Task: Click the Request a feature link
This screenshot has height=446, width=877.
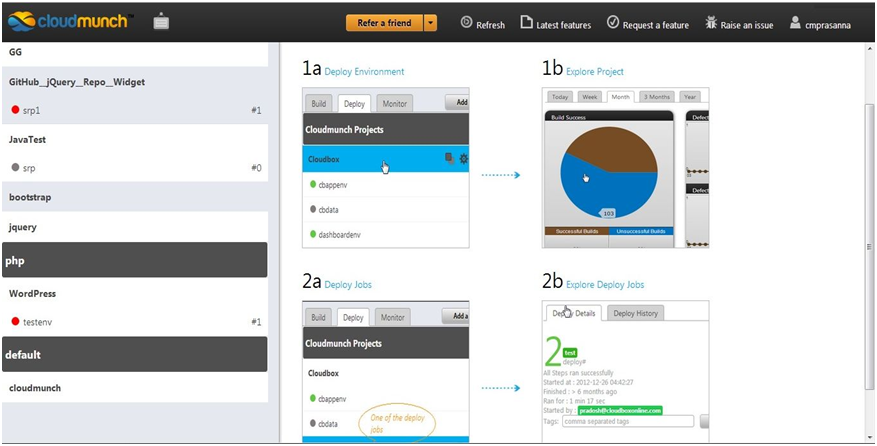Action: (x=656, y=25)
